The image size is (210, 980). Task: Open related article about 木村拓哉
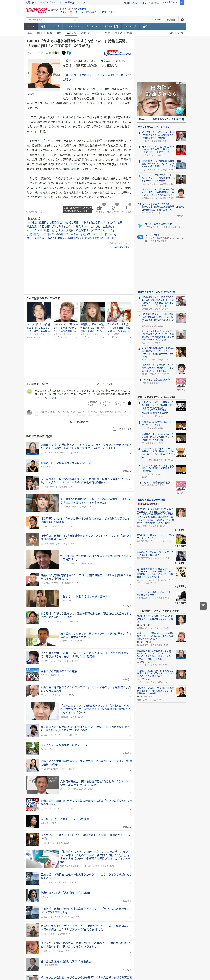coord(75,223)
